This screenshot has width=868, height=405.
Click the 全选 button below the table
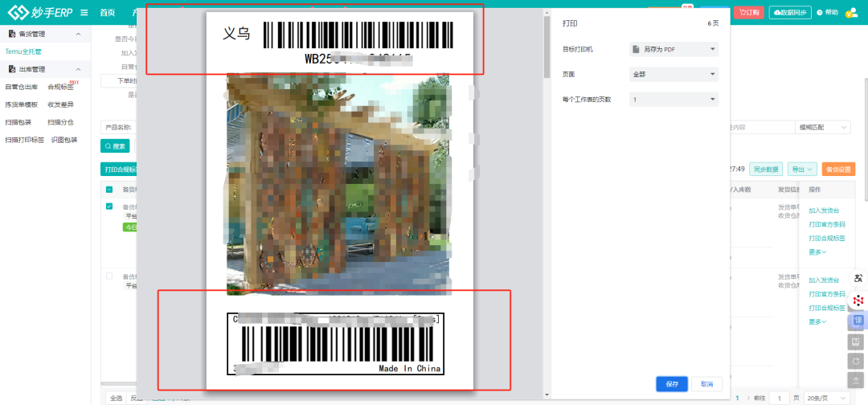[116, 398]
